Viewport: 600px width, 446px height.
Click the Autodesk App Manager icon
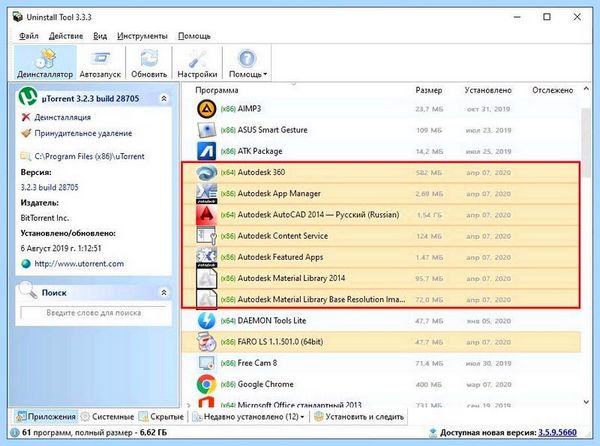[207, 194]
